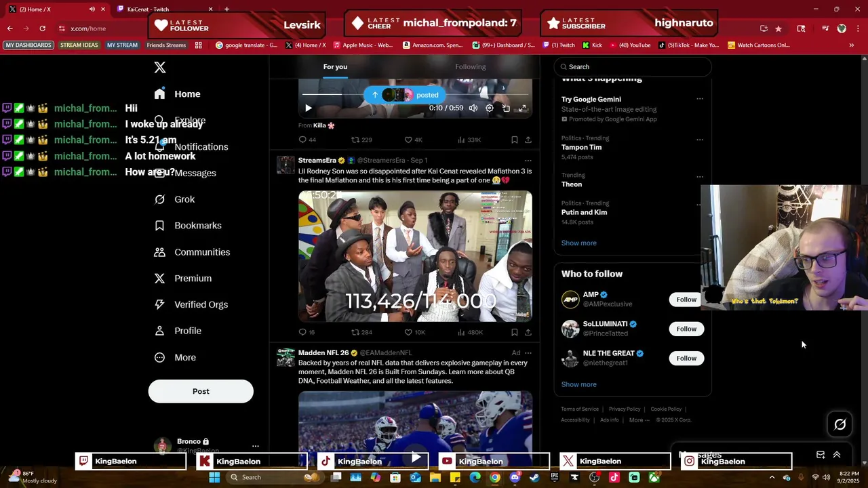Open replies on post with 44 comments
Screen dimensions: 868x488
point(307,140)
